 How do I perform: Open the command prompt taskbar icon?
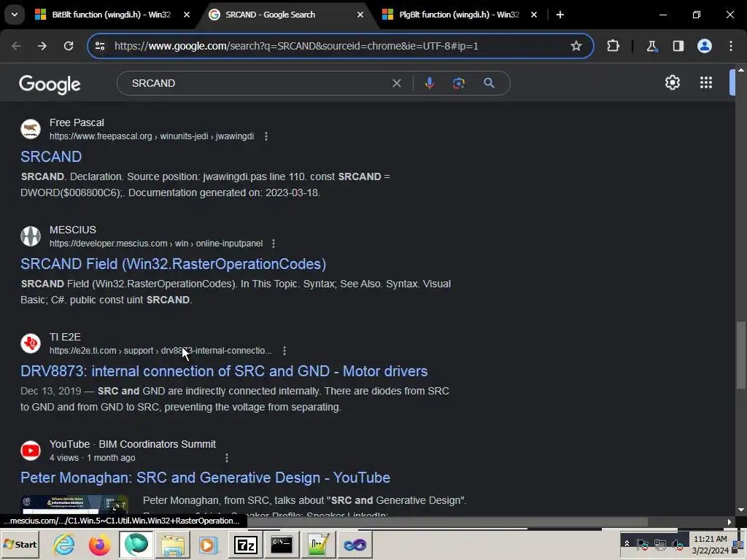click(x=282, y=544)
